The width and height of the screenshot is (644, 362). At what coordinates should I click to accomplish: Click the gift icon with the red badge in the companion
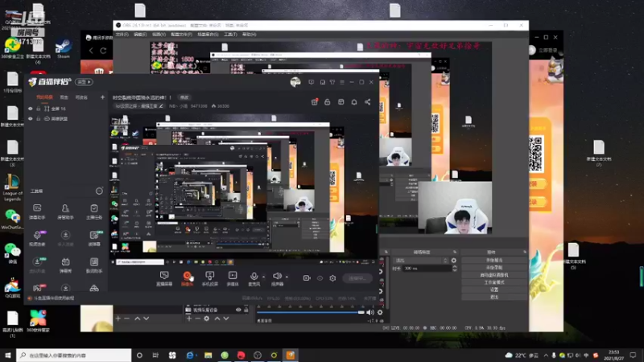coord(314,102)
